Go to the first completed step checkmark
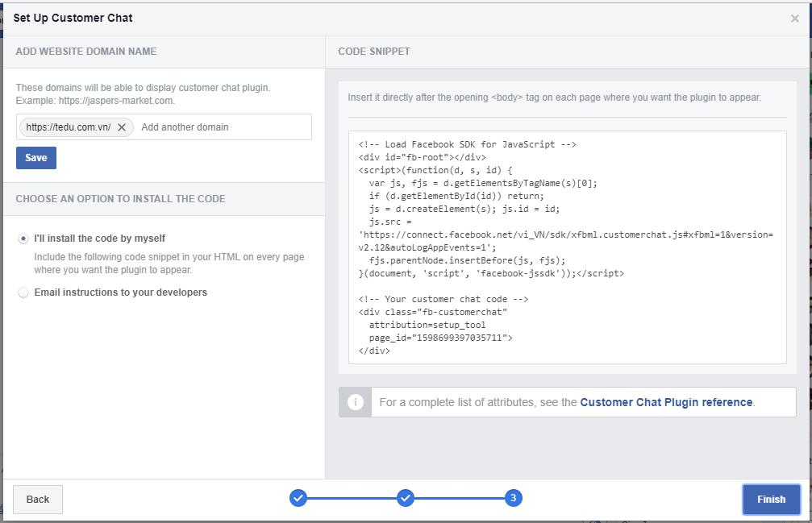Viewport: 812px width, 523px height. [298, 499]
